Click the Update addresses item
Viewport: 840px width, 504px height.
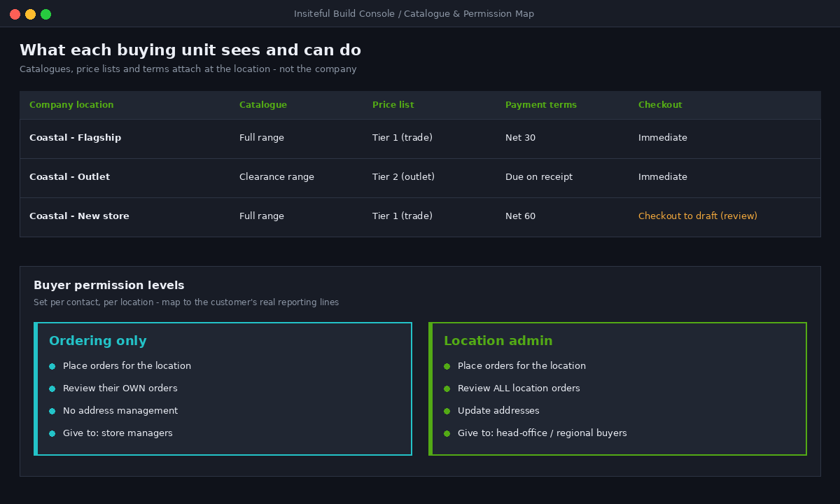[498, 411]
